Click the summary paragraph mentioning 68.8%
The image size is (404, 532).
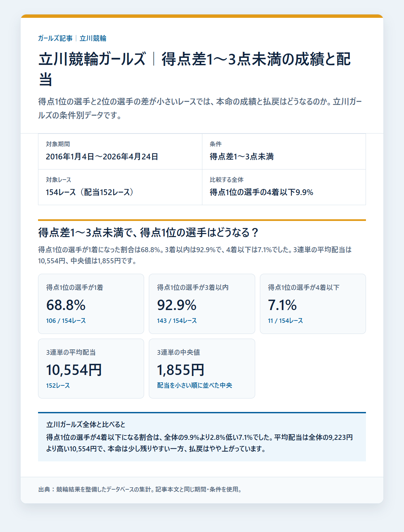click(x=195, y=255)
